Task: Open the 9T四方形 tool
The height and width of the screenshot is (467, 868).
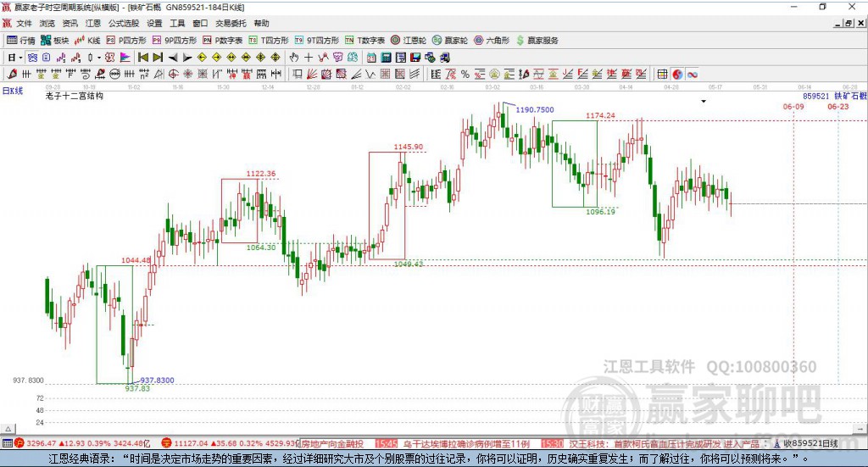Action: pyautogui.click(x=317, y=40)
